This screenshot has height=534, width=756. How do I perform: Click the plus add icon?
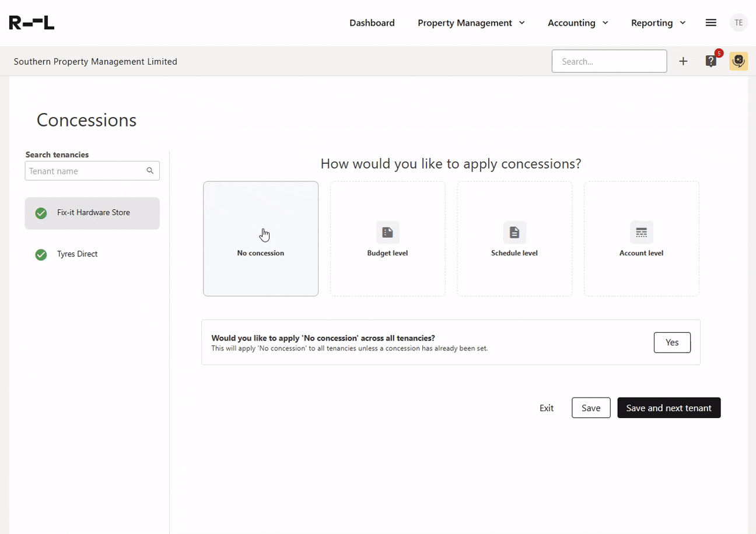(683, 61)
